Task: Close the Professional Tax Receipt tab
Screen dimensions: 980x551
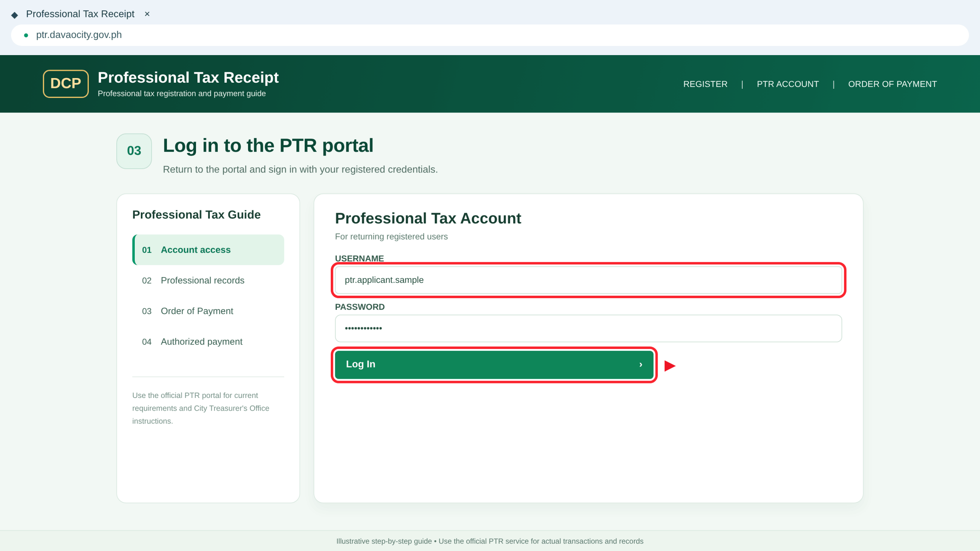Action: [147, 14]
